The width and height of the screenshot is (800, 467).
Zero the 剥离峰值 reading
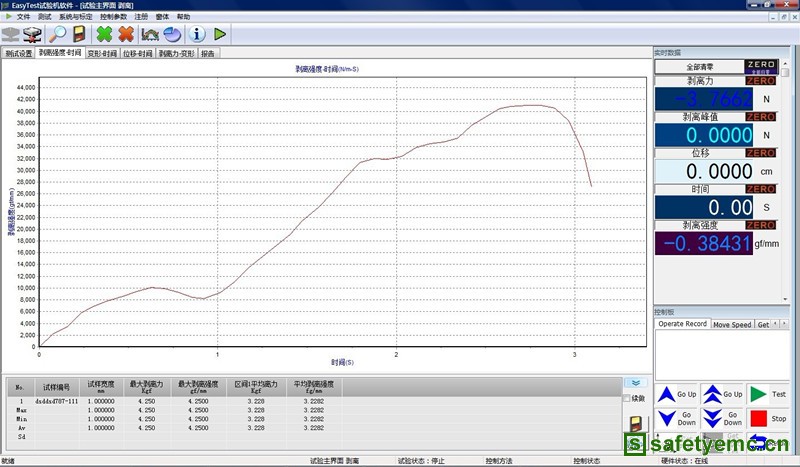click(x=761, y=117)
